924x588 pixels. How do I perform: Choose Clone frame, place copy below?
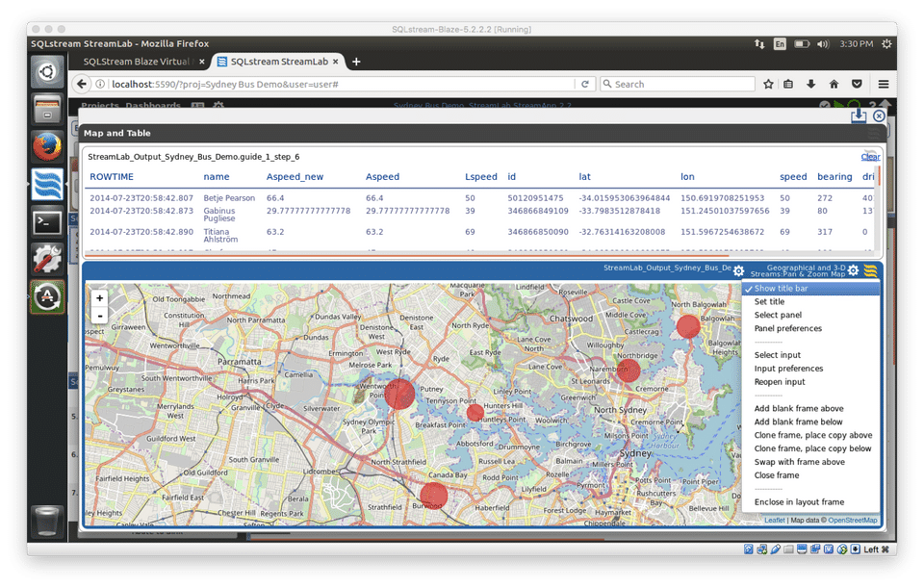pos(812,449)
